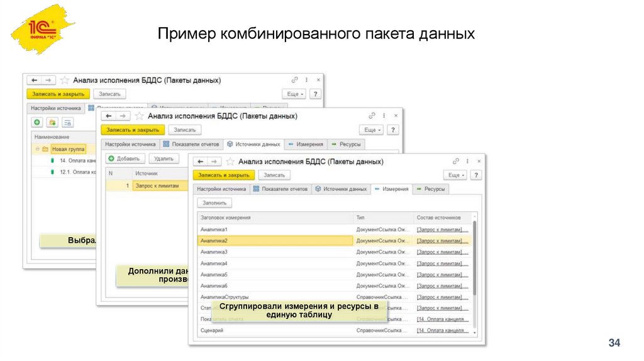Click scrollbar down arrow in measurements table
The height and width of the screenshot is (361, 644).
pos(475,333)
